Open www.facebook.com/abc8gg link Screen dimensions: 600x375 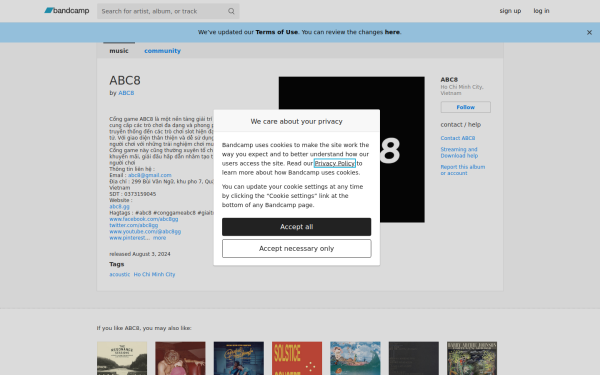pyautogui.click(x=143, y=219)
